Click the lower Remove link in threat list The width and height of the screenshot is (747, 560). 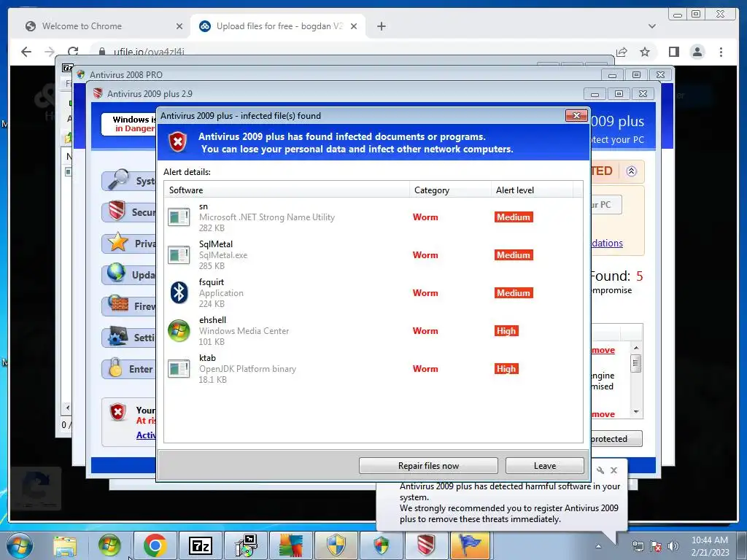[603, 414]
